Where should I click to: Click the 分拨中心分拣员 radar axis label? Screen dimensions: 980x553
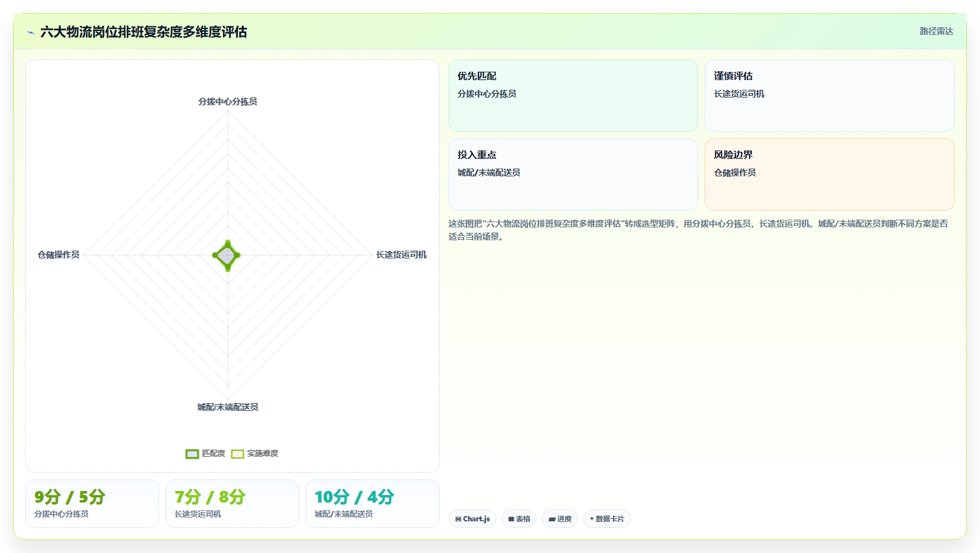tap(228, 101)
